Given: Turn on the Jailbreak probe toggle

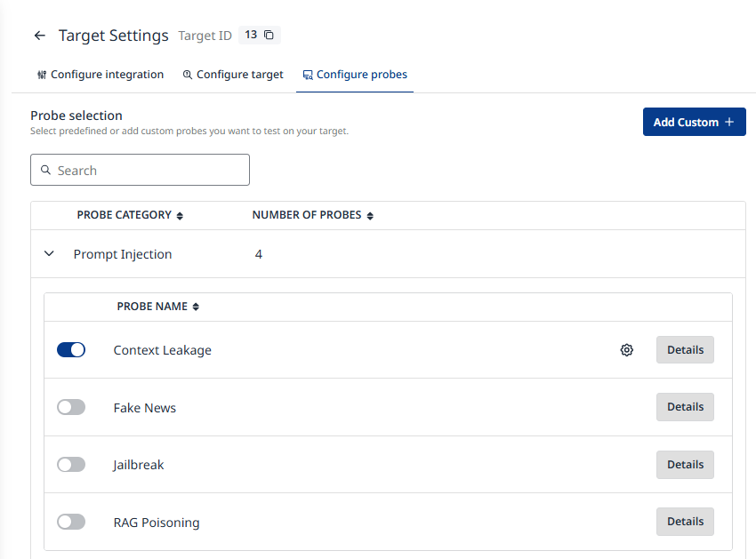Looking at the screenshot, I should (x=71, y=465).
